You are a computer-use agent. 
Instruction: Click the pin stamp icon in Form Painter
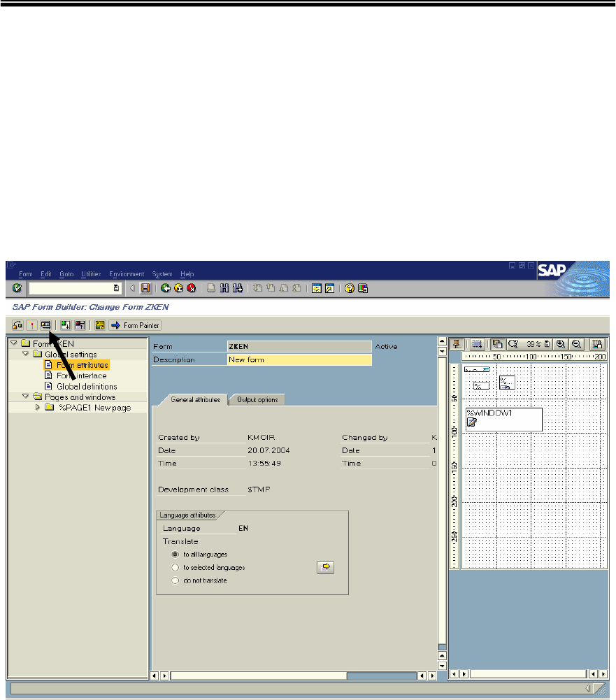point(456,344)
